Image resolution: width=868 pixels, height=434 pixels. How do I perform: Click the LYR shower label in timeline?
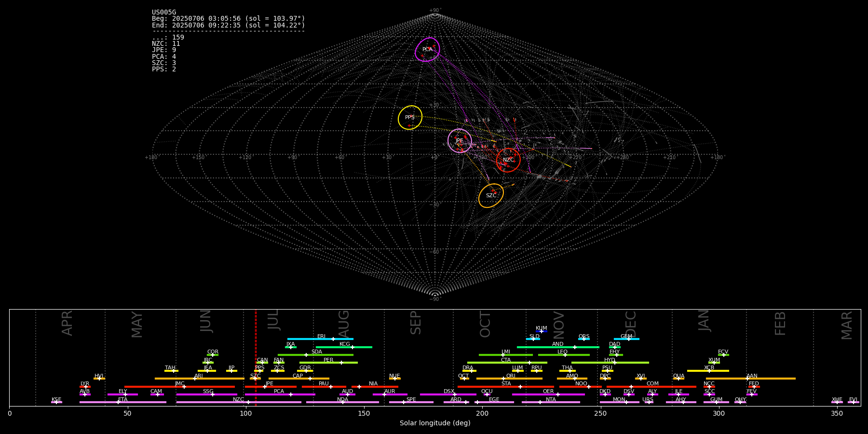(85, 384)
